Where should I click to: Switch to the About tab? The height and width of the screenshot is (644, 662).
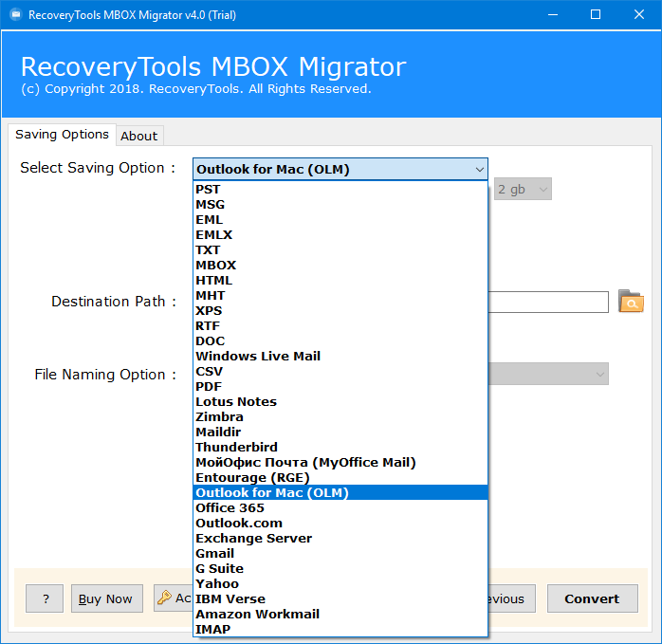tap(139, 136)
